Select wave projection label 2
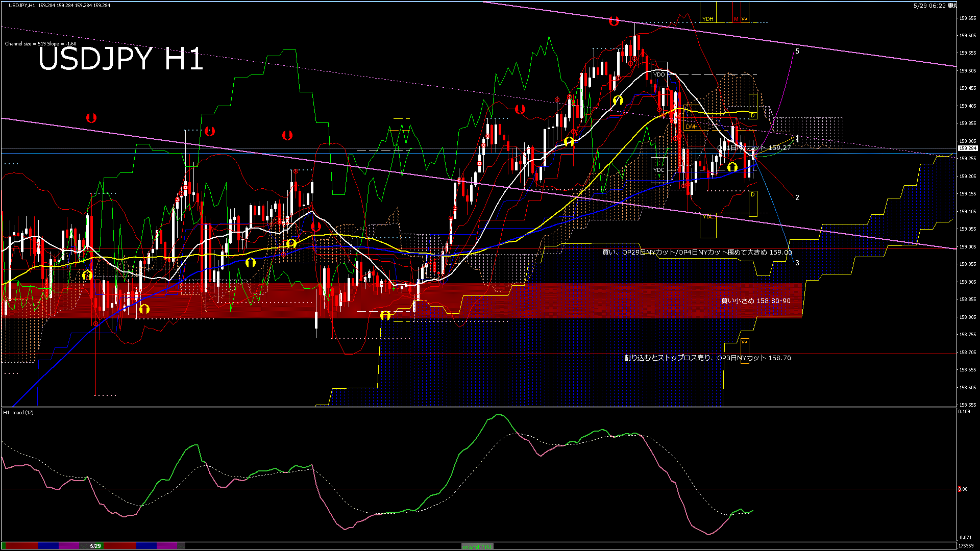 [x=797, y=197]
